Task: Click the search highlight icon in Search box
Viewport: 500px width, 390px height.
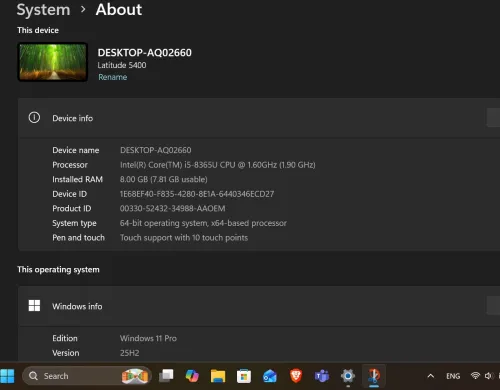Action: [135, 376]
